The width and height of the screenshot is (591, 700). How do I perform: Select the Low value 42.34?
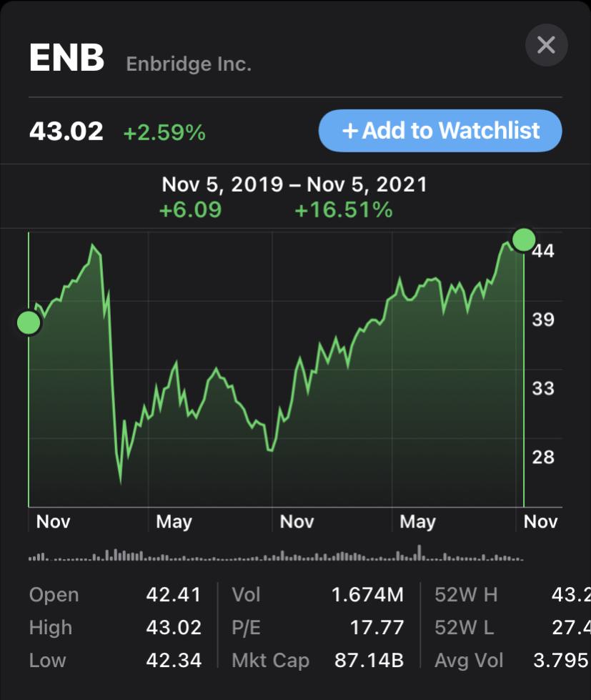click(x=174, y=660)
